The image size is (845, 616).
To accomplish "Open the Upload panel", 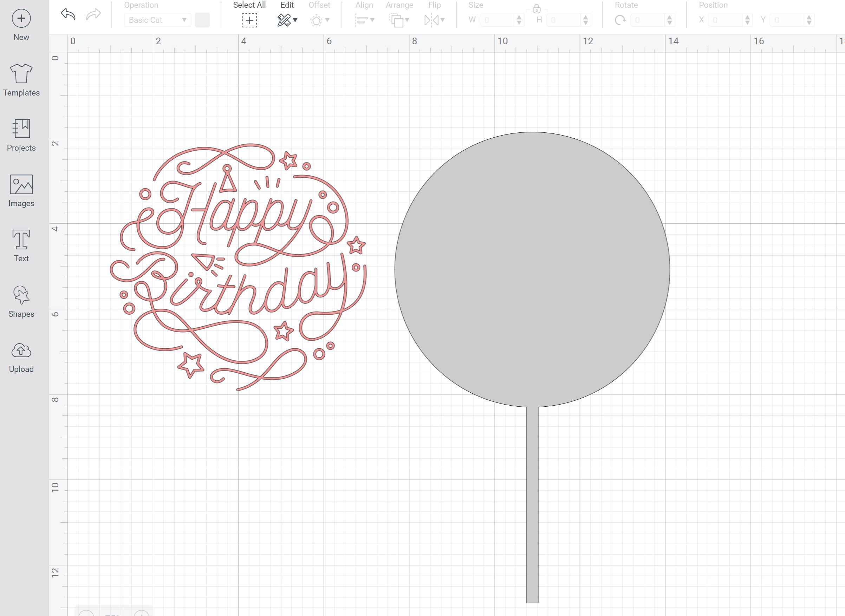I will (21, 351).
